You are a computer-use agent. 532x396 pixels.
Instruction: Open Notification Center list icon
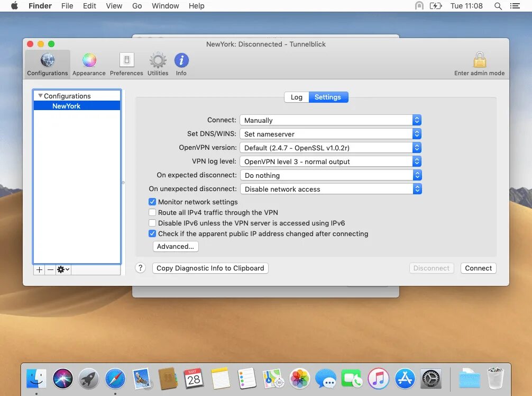click(515, 6)
